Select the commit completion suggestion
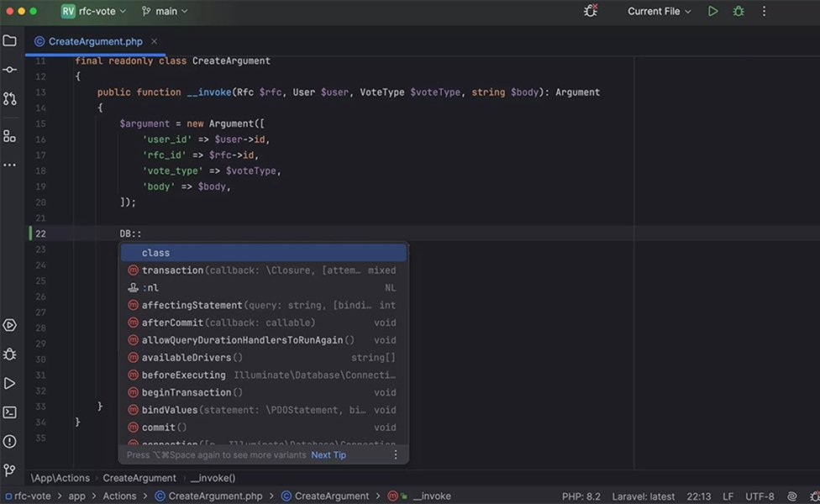Screen dimensions: 820x504 coord(264,428)
